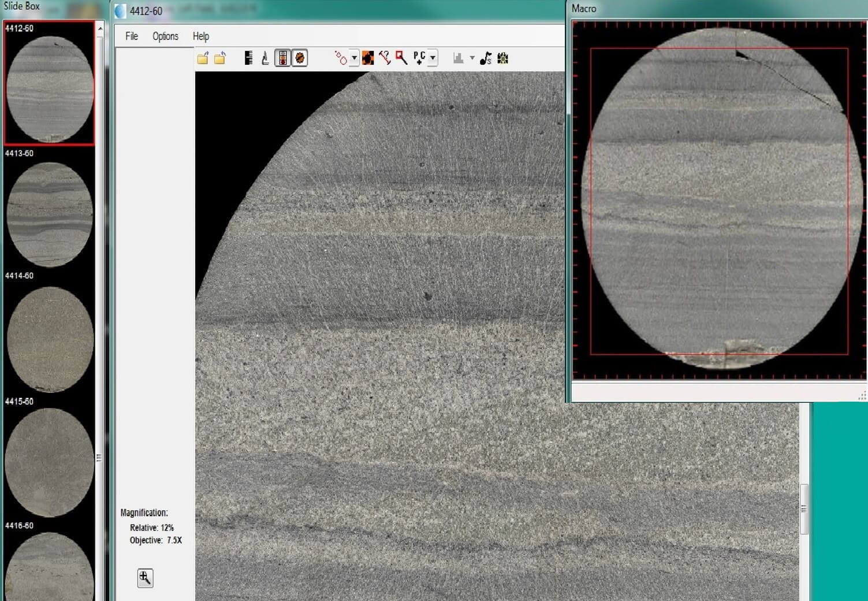
Task: Click the main viewer vertical scrollbar handle
Action: point(804,509)
